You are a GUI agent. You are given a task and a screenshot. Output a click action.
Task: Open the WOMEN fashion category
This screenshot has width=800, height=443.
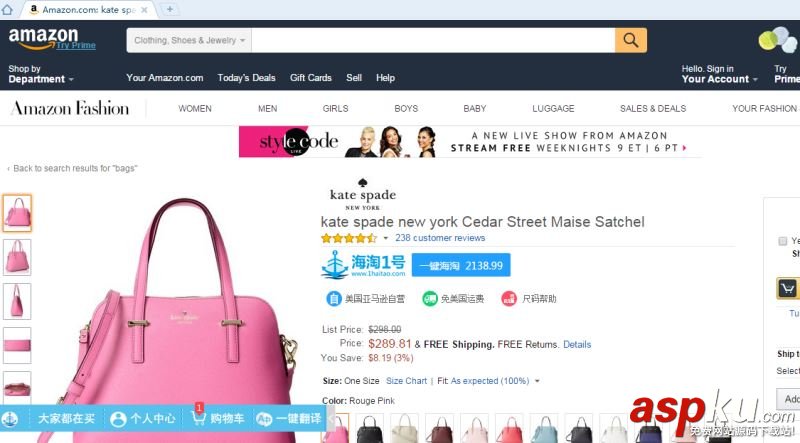tap(195, 109)
